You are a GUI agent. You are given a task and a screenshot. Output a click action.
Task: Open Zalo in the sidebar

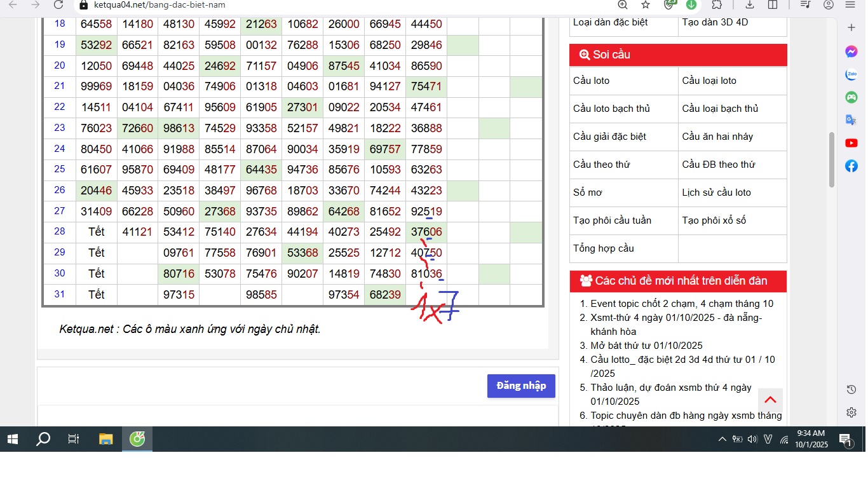click(x=851, y=75)
